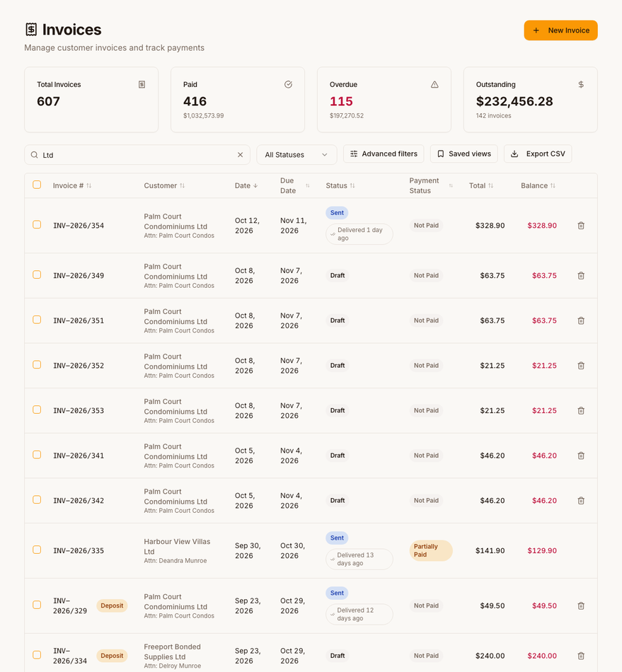The height and width of the screenshot is (672, 622).
Task: Sort by Due Date column arrows
Action: coord(307,185)
